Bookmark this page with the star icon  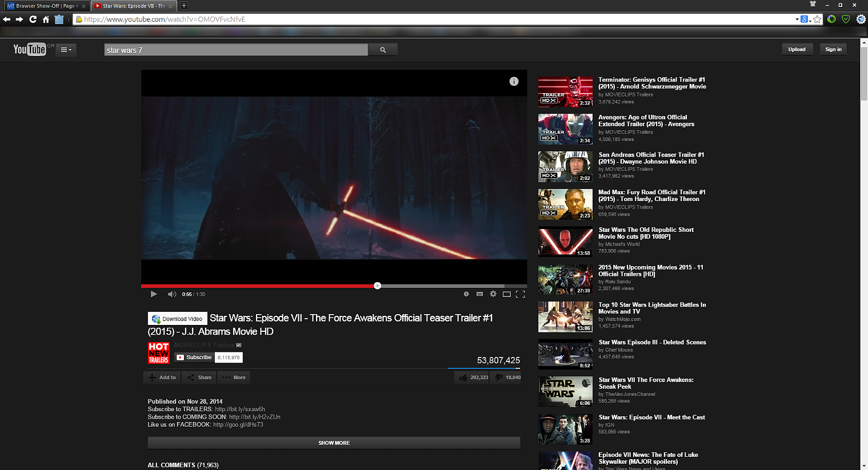tap(817, 19)
